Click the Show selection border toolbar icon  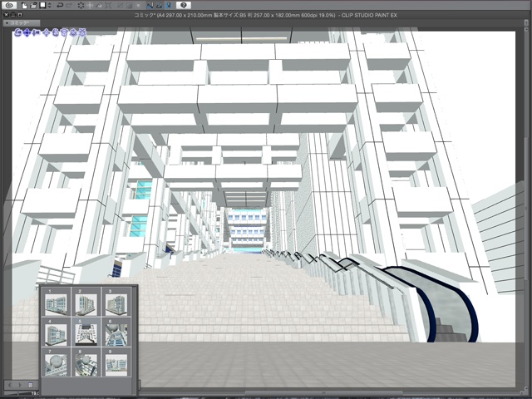[x=138, y=6]
